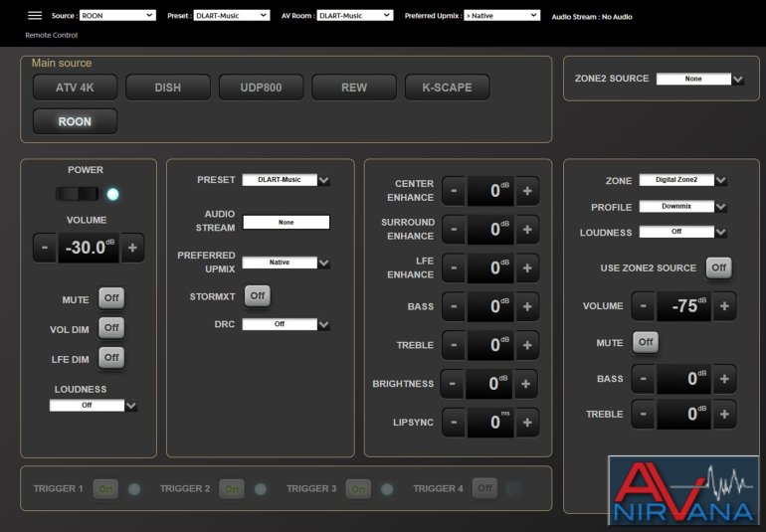This screenshot has width=766, height=532.
Task: Increase Lipsync delay with plus
Action: [526, 423]
